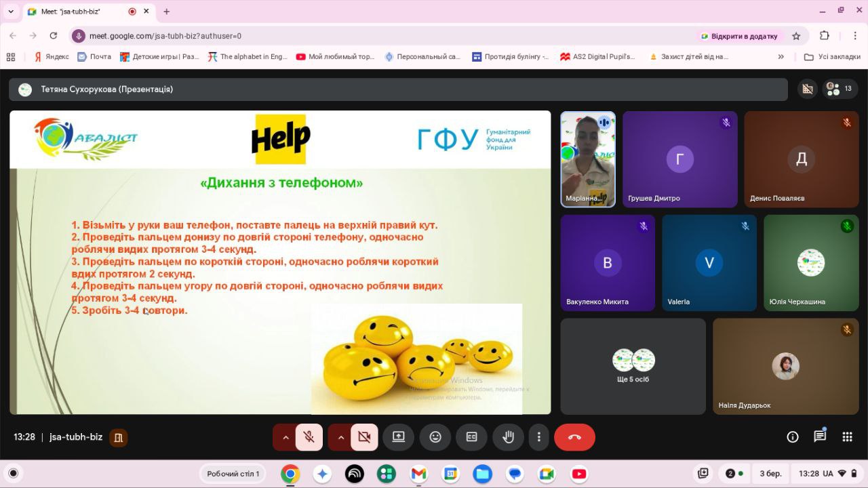Viewport: 868px width, 488px height.
Task: Open the activities grid icon
Action: point(847,437)
